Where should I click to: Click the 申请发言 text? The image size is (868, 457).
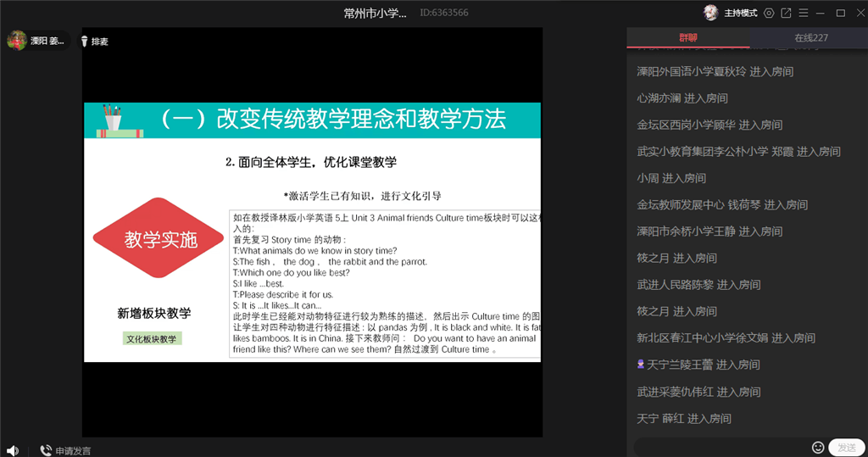click(x=73, y=451)
